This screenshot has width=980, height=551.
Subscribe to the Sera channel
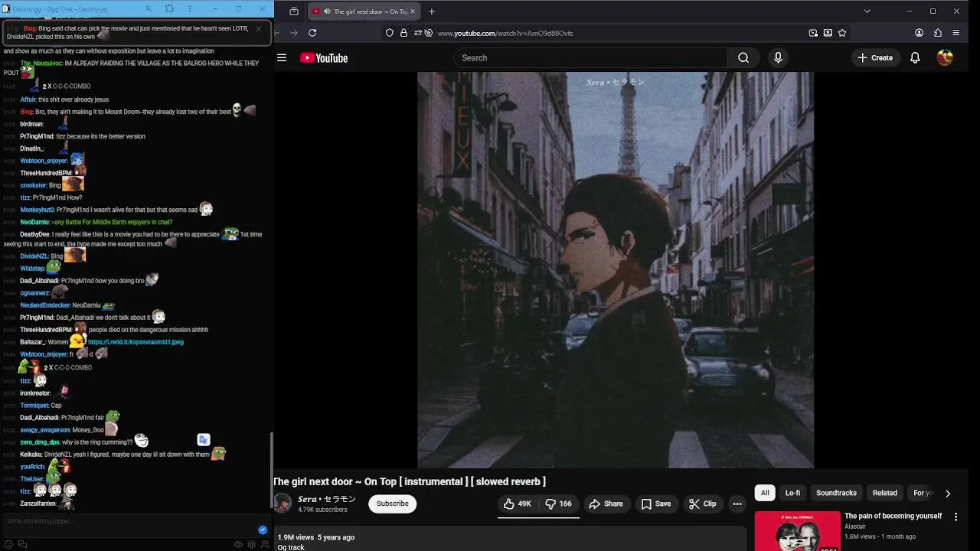pos(393,504)
